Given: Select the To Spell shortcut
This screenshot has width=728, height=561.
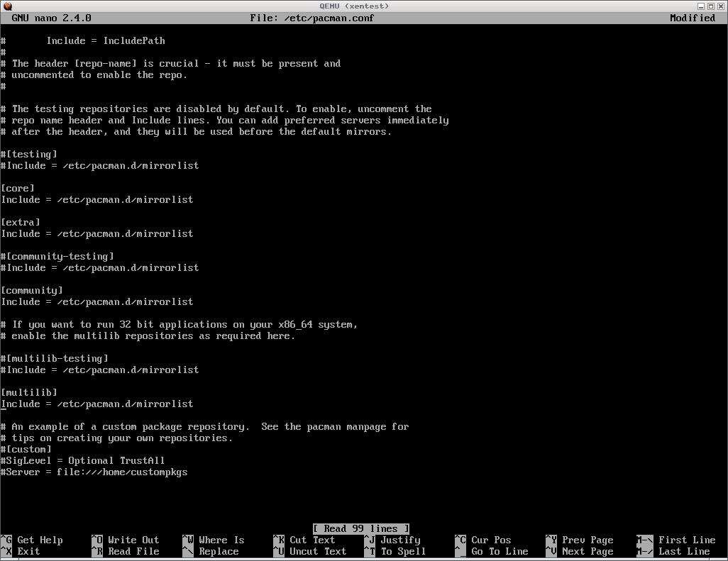Looking at the screenshot, I should tap(403, 551).
